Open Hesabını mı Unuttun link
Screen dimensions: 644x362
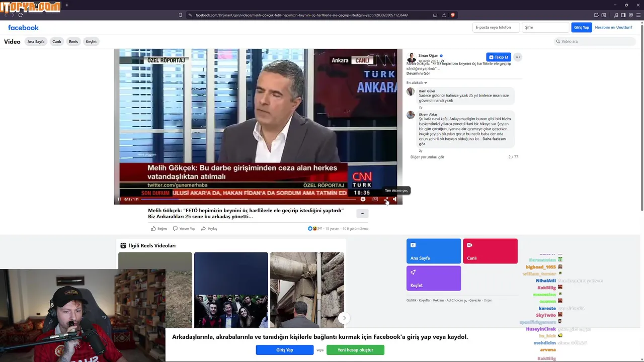[x=613, y=27]
